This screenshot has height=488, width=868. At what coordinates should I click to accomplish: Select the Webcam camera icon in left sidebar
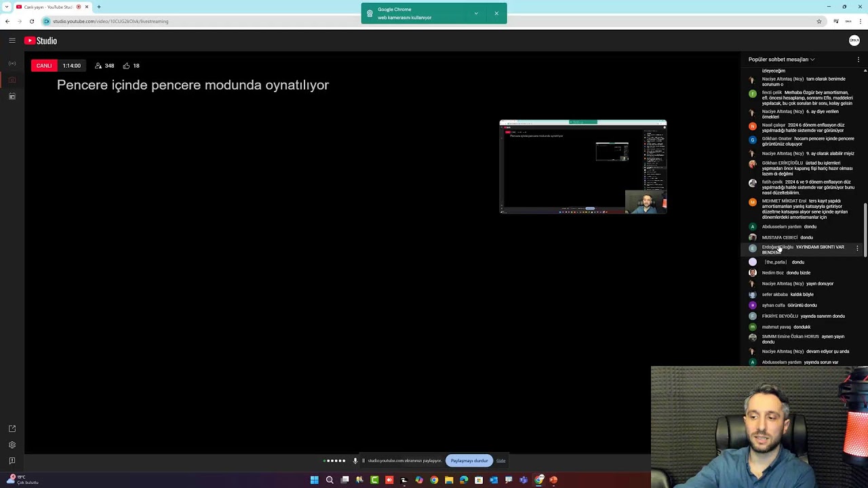(12, 80)
